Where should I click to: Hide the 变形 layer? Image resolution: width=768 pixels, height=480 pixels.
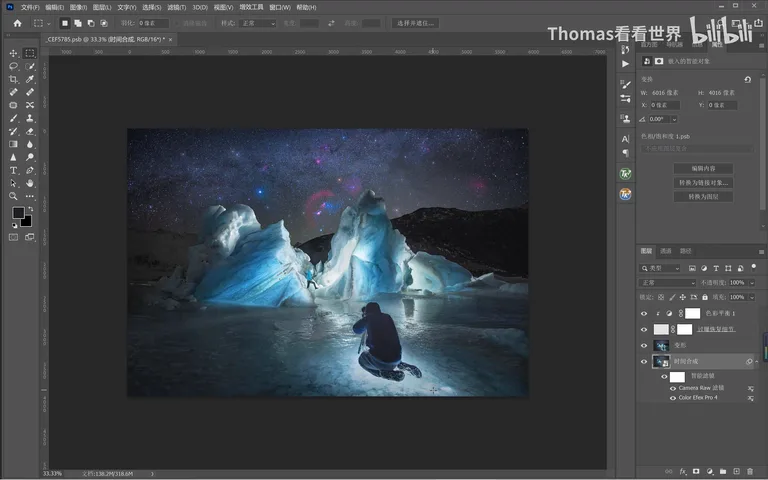click(x=644, y=345)
